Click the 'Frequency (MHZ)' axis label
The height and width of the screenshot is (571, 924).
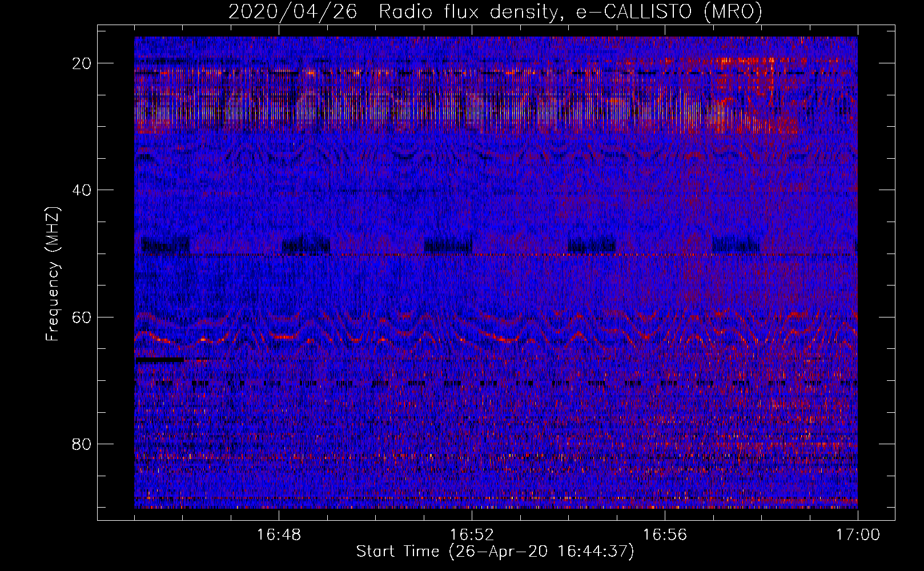53,274
